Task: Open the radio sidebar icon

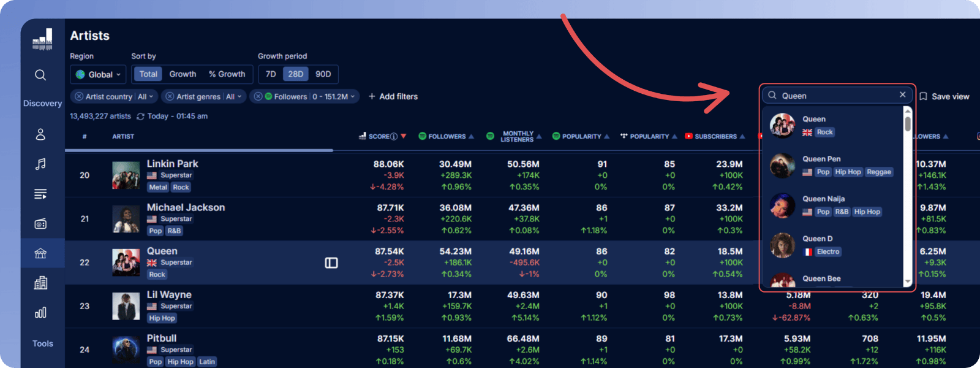Action: click(x=40, y=224)
